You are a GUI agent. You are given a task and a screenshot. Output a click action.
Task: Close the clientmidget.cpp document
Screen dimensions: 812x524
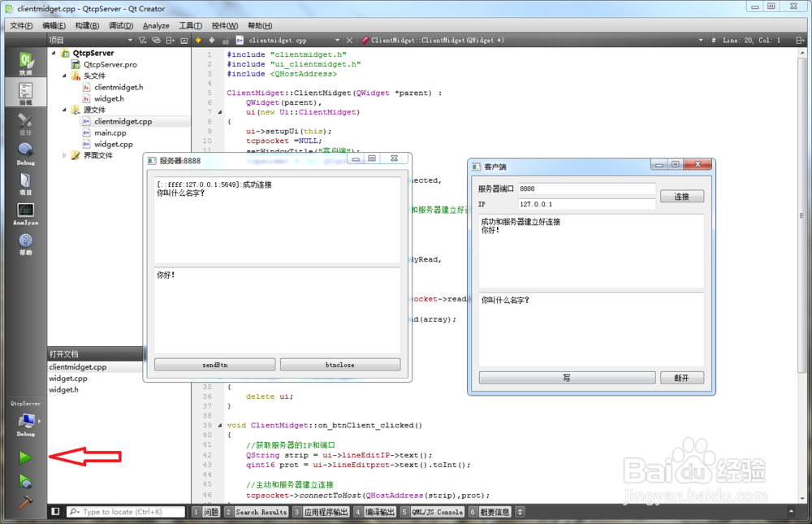click(x=349, y=41)
